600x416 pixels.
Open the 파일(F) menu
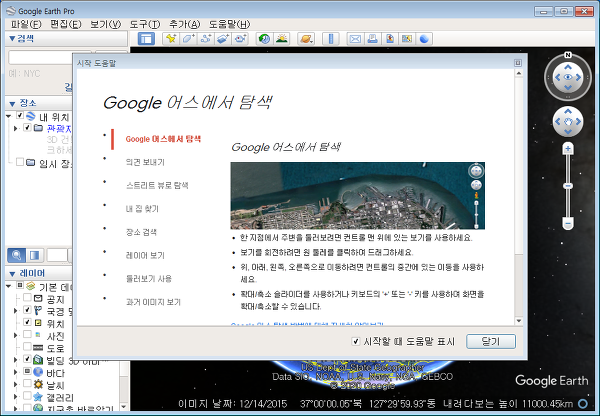26,24
